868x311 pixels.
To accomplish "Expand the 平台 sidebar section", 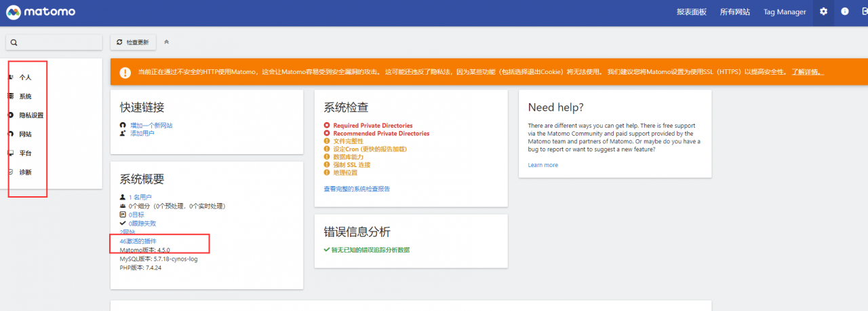I will click(x=25, y=153).
